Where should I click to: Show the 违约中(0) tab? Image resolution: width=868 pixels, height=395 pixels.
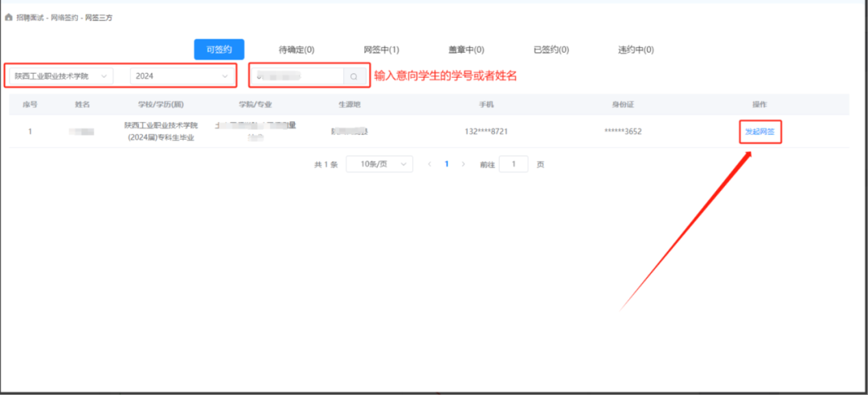pos(636,50)
